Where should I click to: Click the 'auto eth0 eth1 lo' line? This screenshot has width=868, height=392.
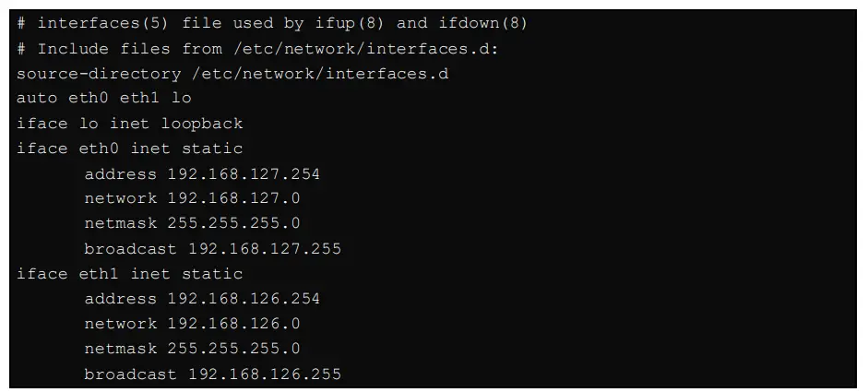[103, 98]
